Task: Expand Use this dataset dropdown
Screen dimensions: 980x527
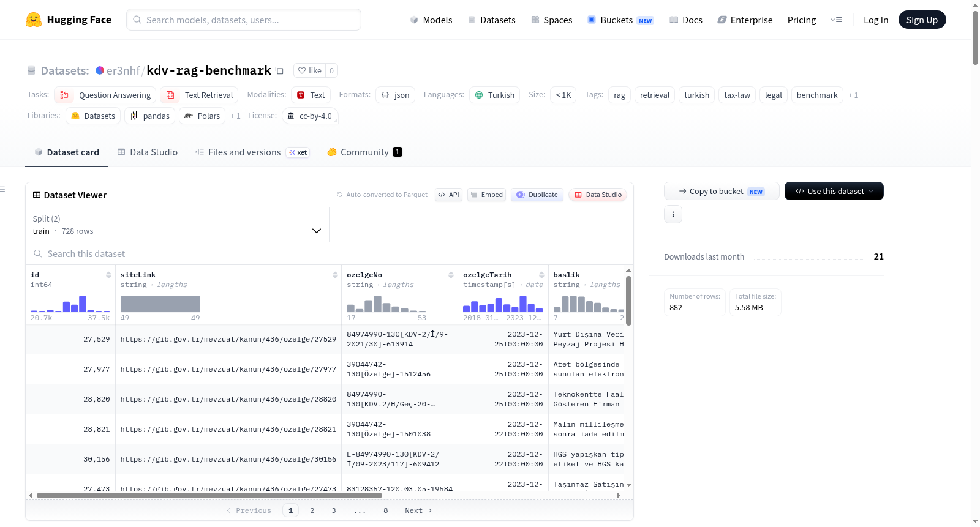Action: point(834,191)
